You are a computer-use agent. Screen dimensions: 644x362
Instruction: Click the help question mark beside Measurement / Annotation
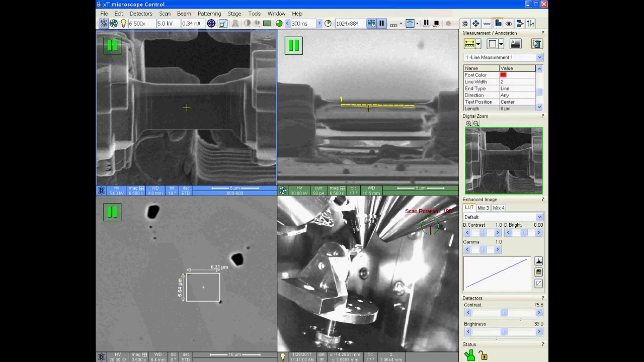coord(542,33)
